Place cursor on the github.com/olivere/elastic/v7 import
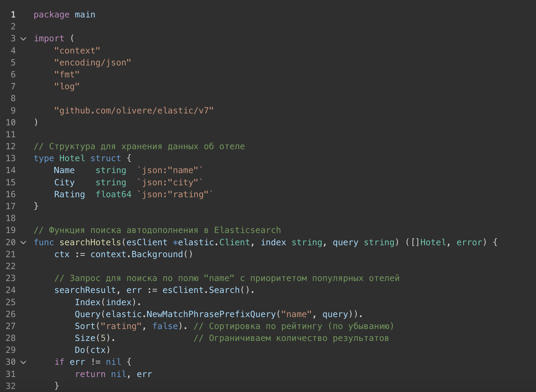This screenshot has height=392, width=536. tap(134, 111)
